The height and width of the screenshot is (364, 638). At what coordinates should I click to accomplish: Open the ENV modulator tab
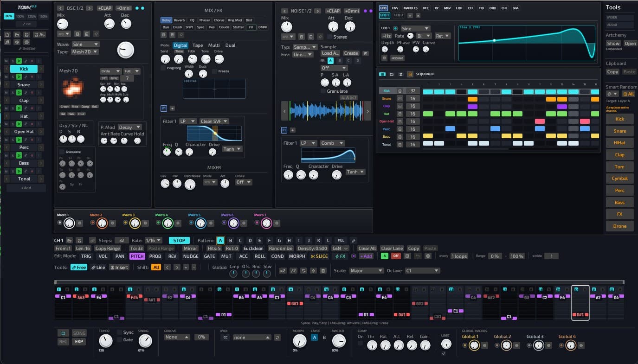tap(395, 8)
